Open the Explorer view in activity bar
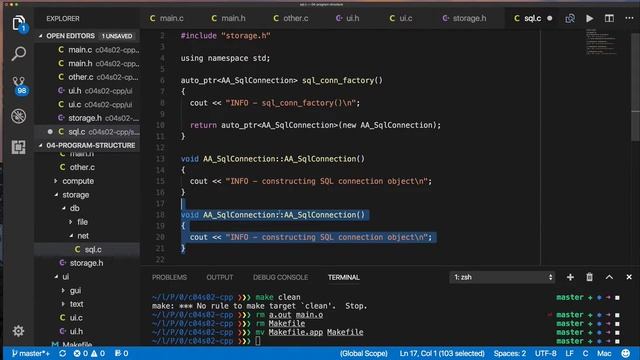The height and width of the screenshot is (360, 640). pos(19,23)
